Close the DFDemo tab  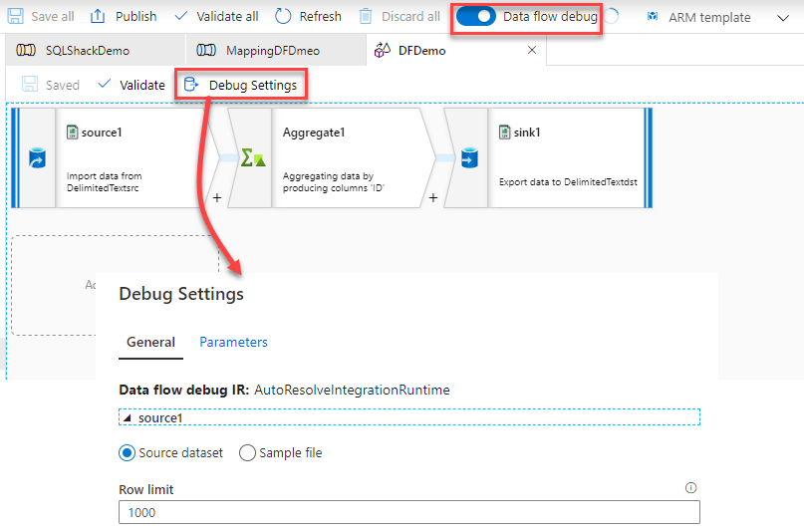coord(531,50)
